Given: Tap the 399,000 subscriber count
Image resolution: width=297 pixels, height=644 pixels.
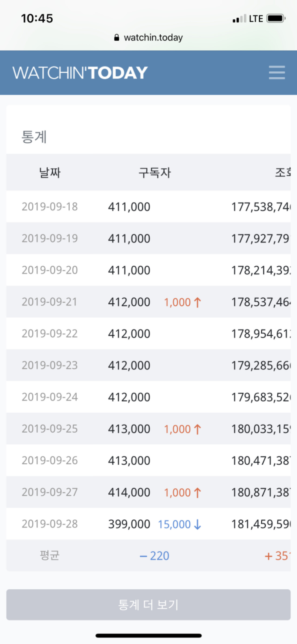Looking at the screenshot, I should [x=129, y=524].
